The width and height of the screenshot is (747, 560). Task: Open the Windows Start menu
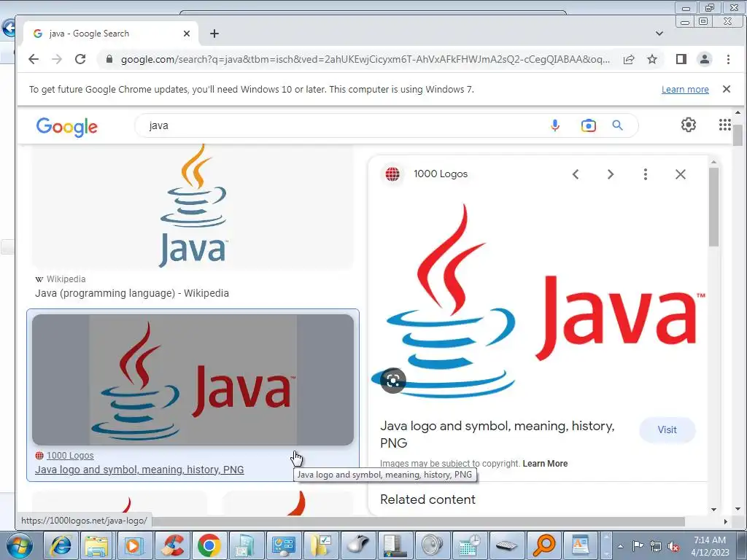19,545
